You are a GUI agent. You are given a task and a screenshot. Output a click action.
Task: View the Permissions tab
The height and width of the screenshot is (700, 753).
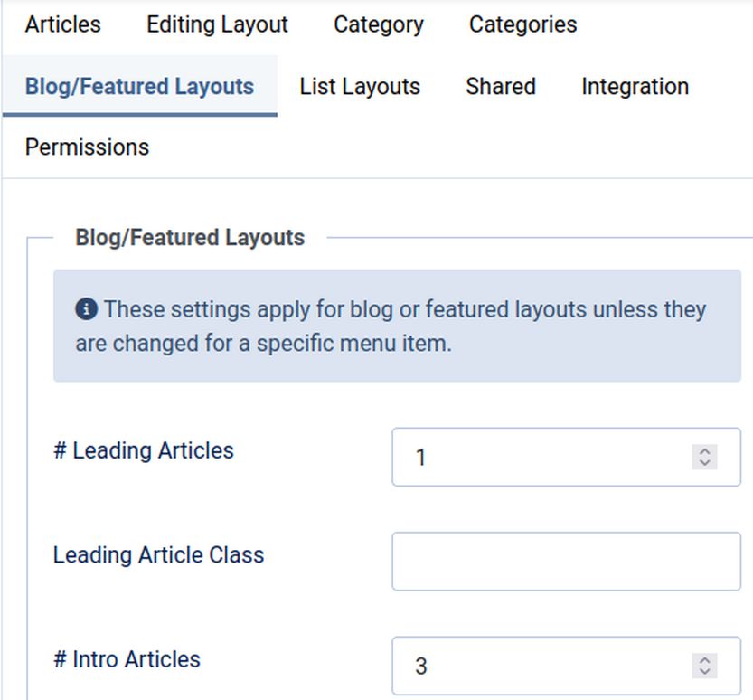(x=87, y=147)
